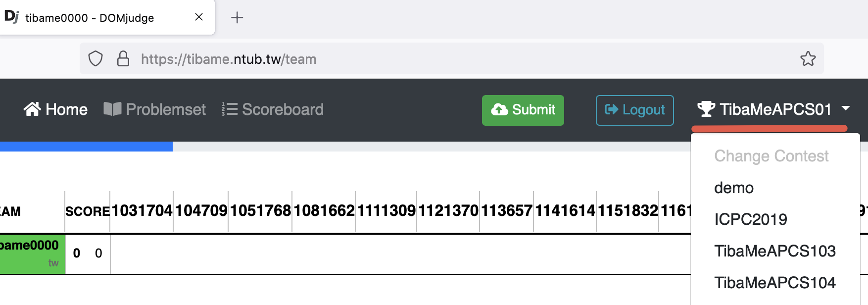Image resolution: width=868 pixels, height=305 pixels.
Task: Close the tibame0000 DOMjudge tab
Action: pyautogui.click(x=199, y=17)
